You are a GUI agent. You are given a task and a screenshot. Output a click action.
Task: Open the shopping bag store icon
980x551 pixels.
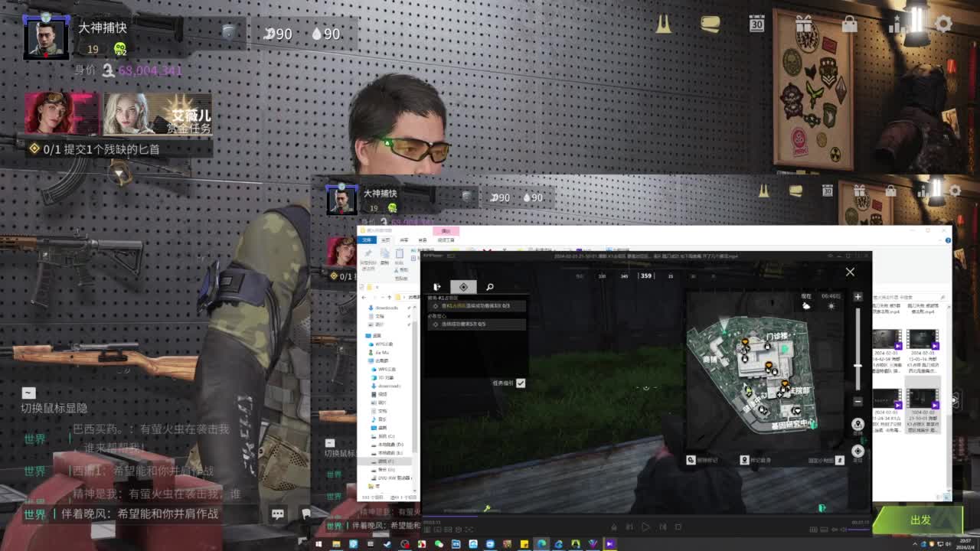849,24
